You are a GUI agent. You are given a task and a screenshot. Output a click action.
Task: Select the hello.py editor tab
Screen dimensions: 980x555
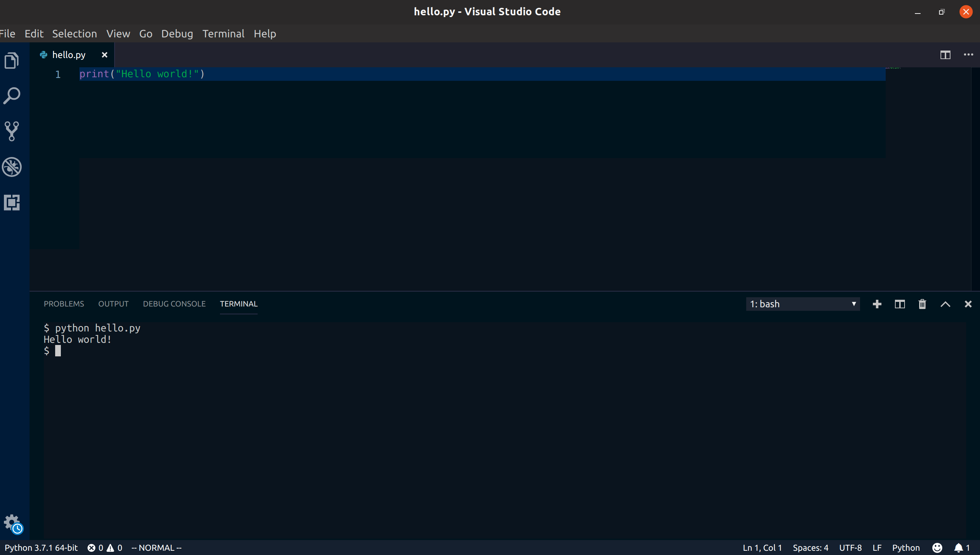[72, 55]
